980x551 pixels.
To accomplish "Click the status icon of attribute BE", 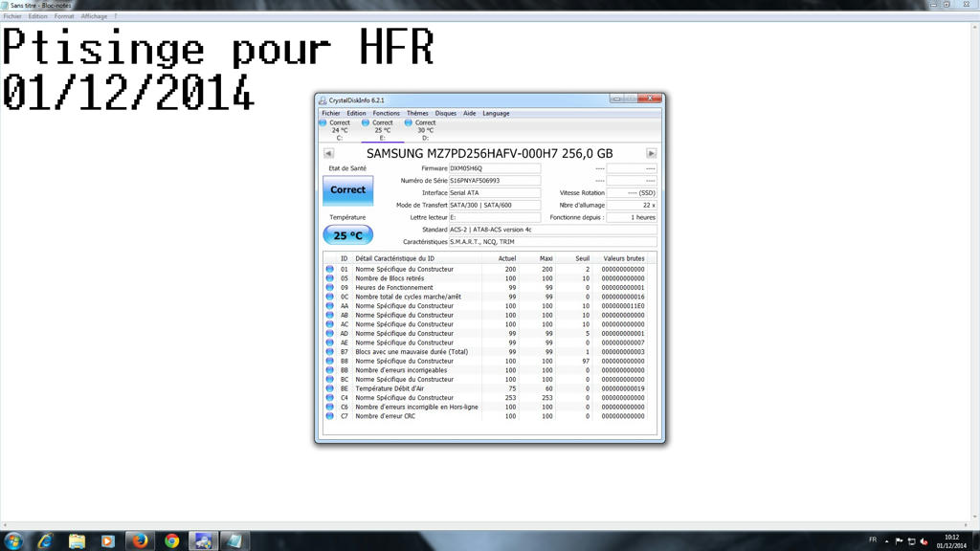I will (330, 388).
